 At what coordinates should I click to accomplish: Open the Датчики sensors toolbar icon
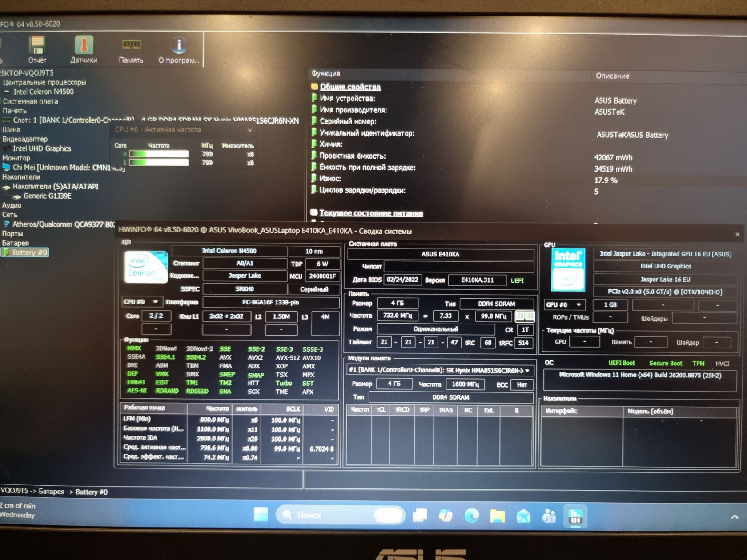point(84,50)
